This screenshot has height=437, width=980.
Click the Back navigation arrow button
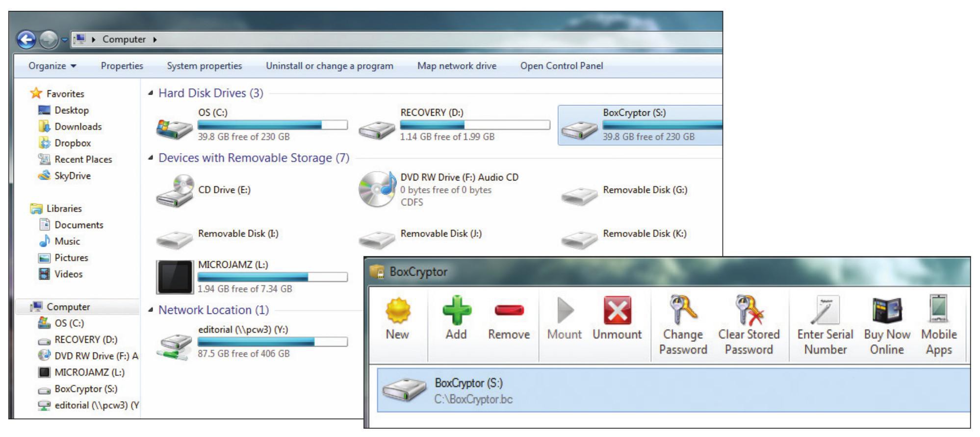26,40
